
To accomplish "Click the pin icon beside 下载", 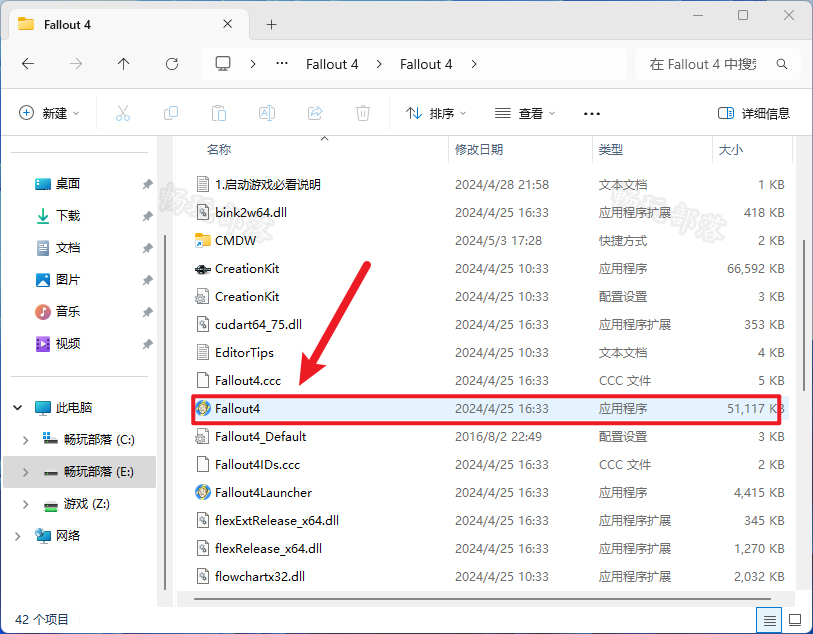I will point(148,216).
